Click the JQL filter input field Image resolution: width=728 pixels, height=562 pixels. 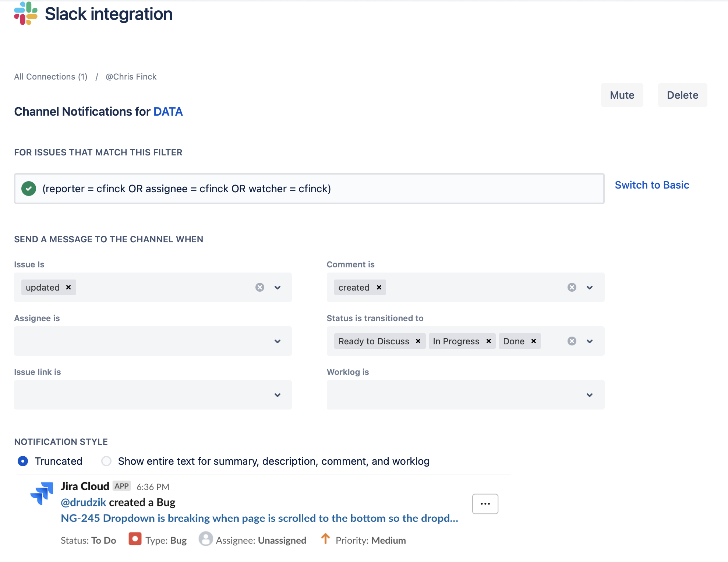point(309,189)
